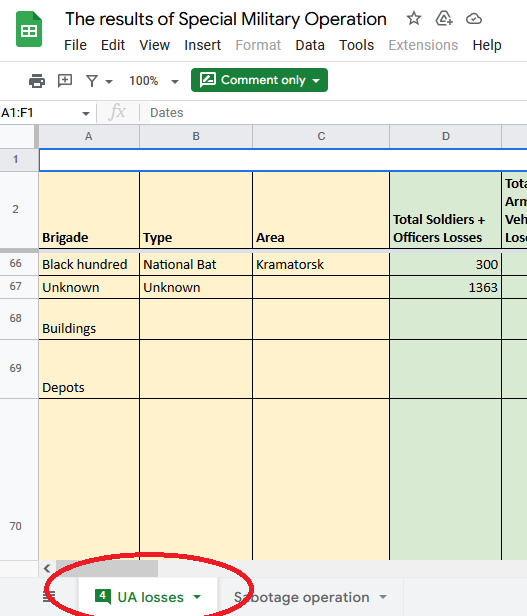The width and height of the screenshot is (527, 616).
Task: Print the spreadsheet
Action: point(37,81)
